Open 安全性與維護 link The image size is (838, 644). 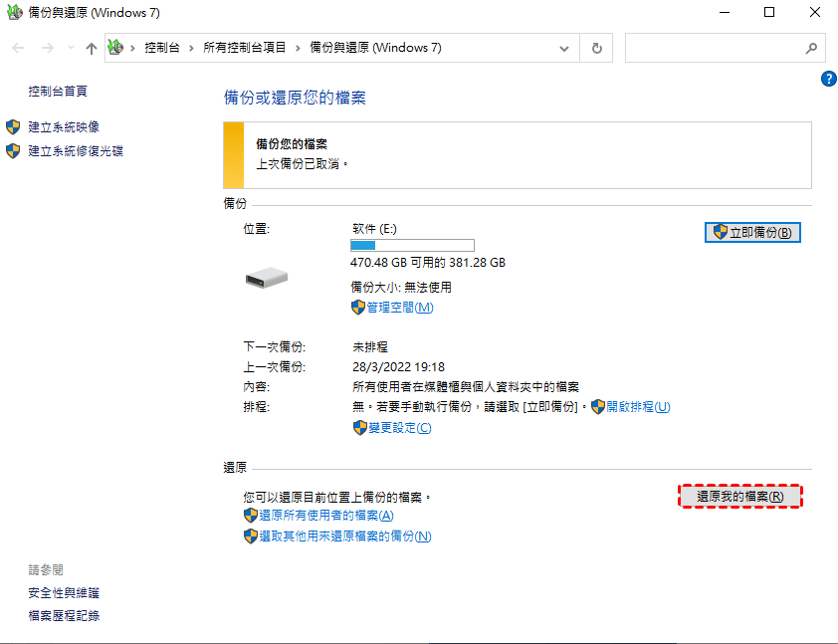tap(64, 592)
